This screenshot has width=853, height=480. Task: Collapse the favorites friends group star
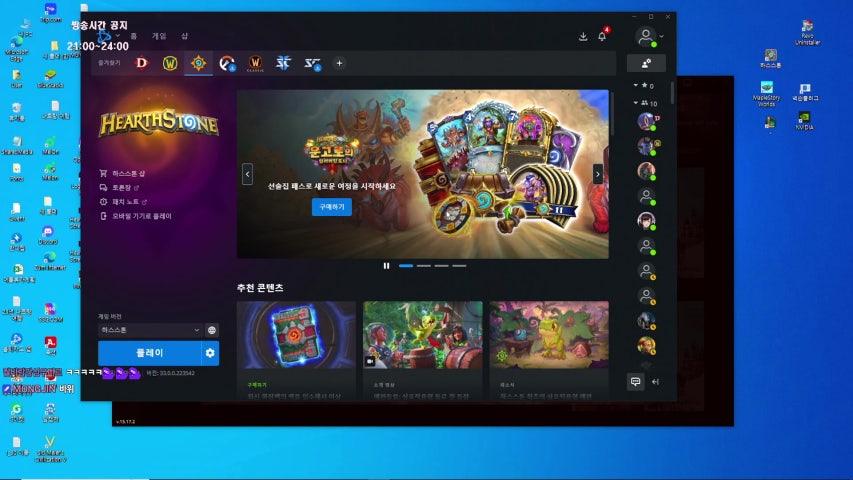click(644, 85)
